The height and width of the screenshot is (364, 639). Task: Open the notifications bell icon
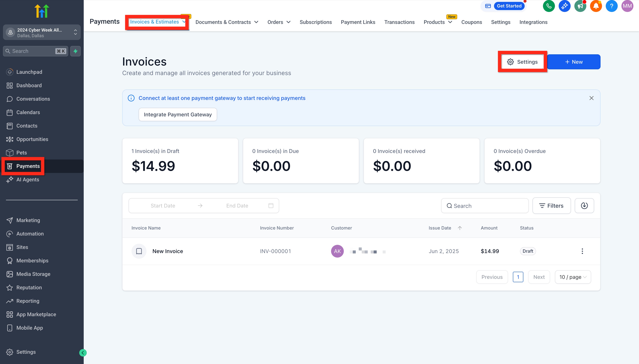tap(596, 6)
